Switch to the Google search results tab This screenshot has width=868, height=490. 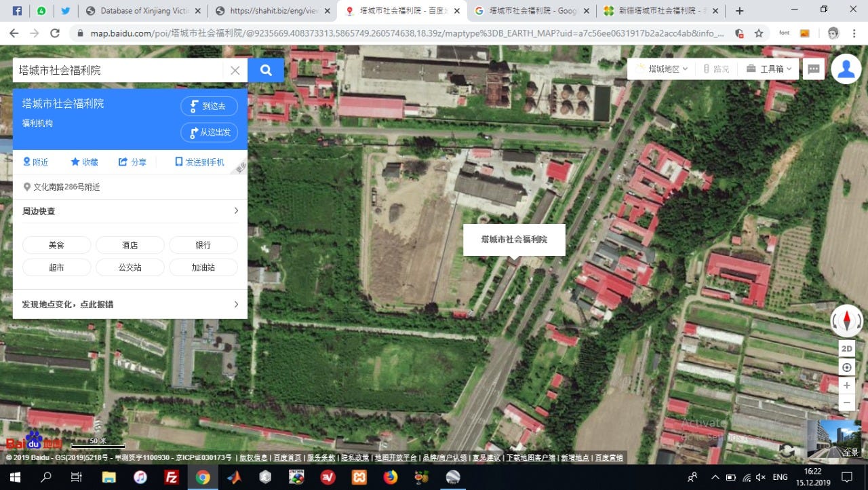531,11
